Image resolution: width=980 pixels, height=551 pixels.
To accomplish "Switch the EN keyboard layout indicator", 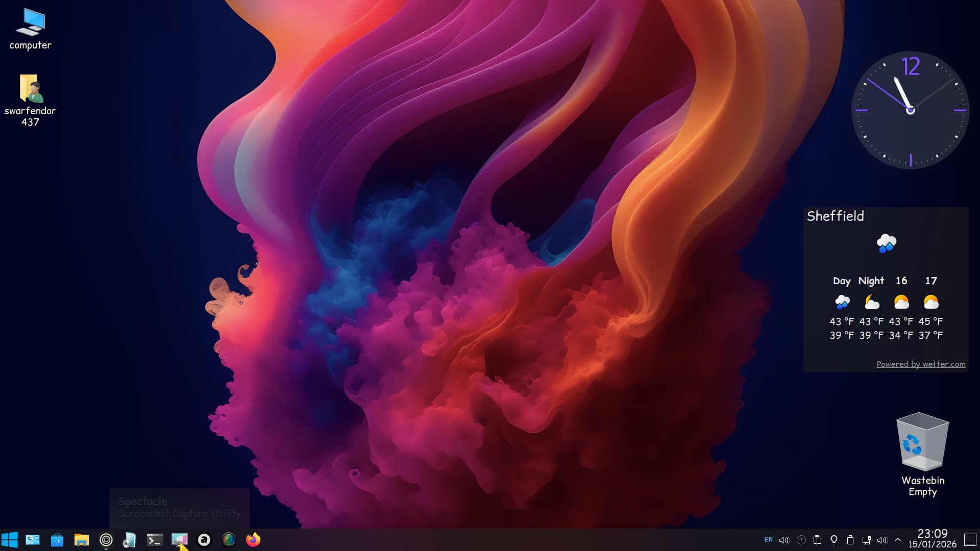I will click(768, 540).
